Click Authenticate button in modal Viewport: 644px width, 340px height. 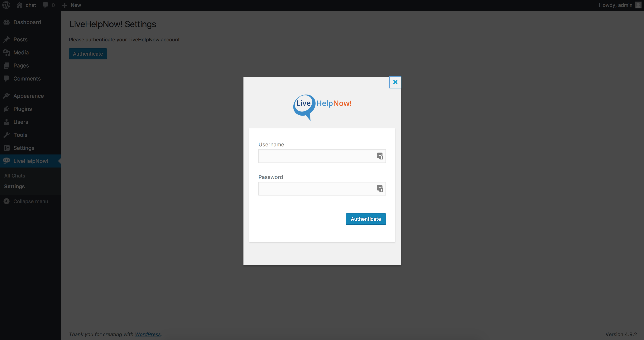366,219
